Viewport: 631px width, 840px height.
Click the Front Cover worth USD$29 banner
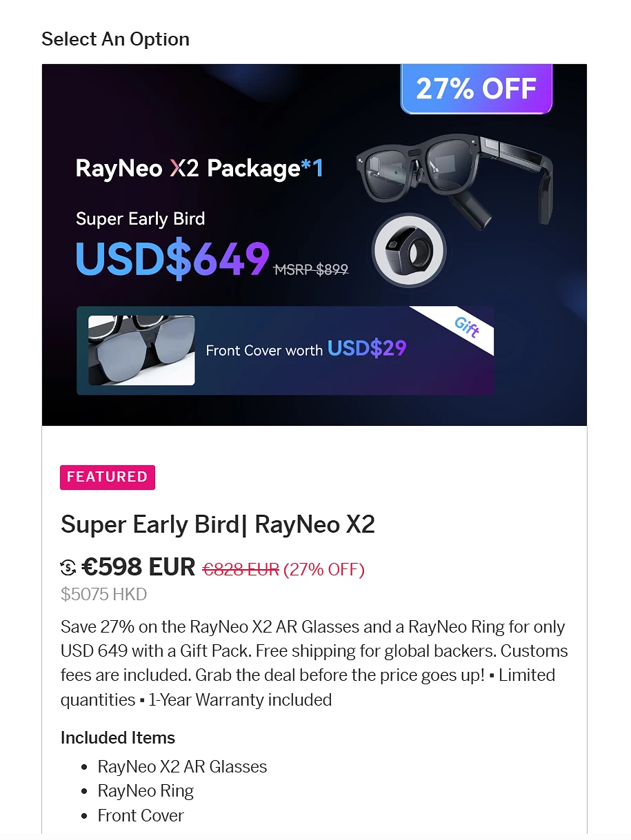click(306, 349)
